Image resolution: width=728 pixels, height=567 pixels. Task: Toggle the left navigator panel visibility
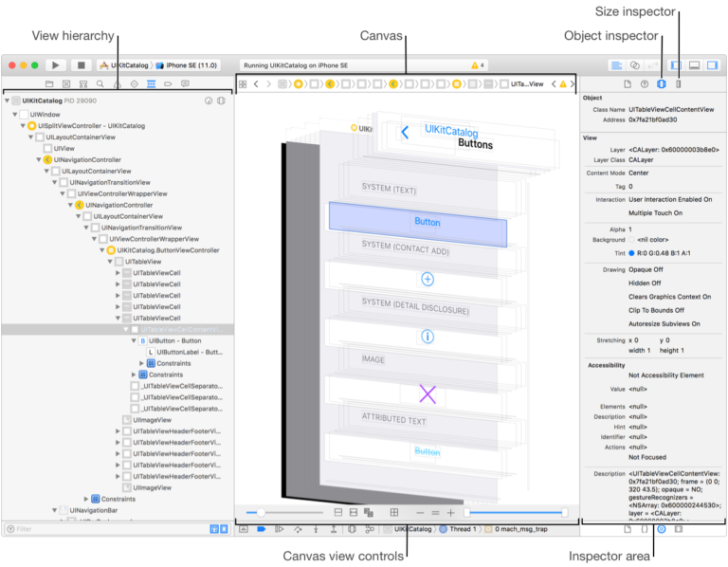[675, 65]
